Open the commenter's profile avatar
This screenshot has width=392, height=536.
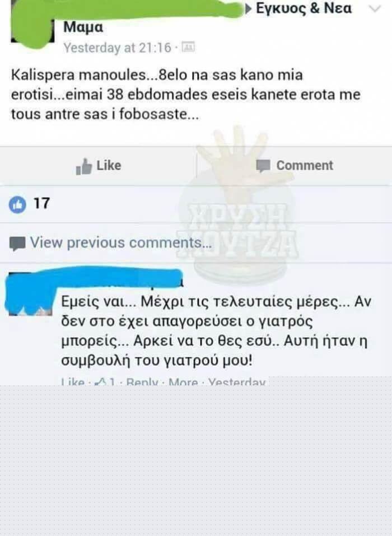[x=30, y=294]
